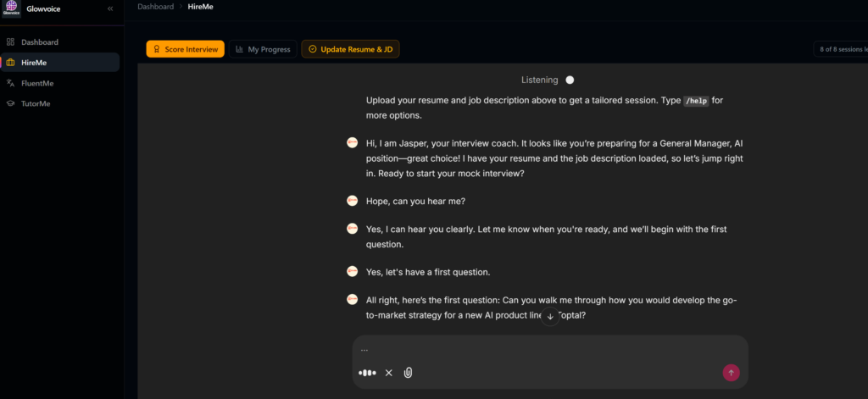
Task: Focus the chat message input field
Action: pos(542,349)
